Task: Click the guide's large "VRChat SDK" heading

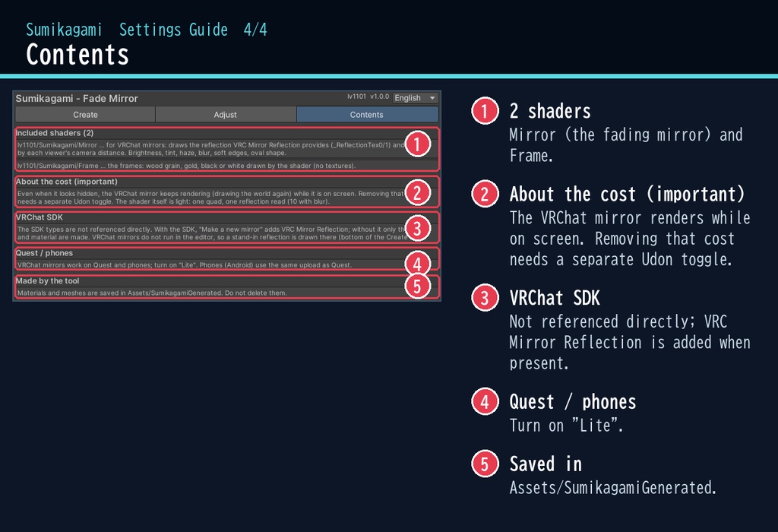Action: coord(555,298)
